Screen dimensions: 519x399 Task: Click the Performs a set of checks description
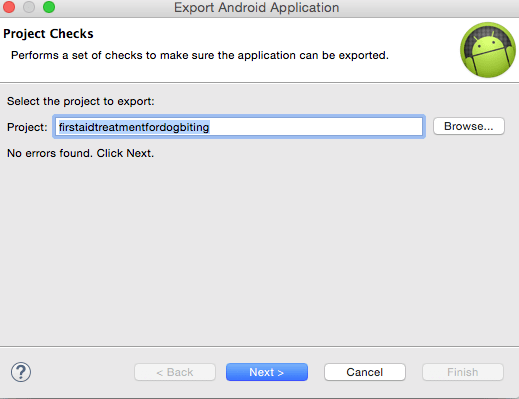[x=200, y=55]
